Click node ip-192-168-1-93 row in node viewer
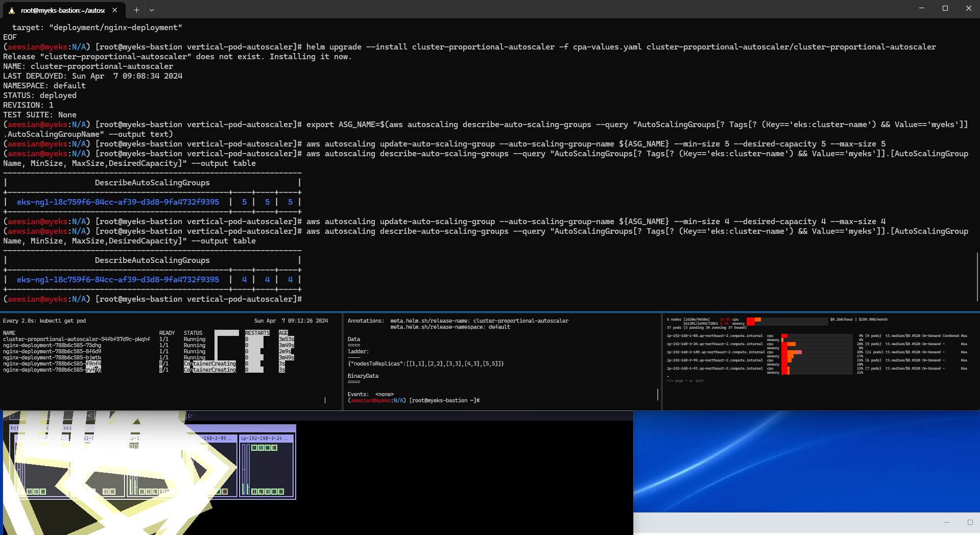This screenshot has height=535, width=980. tap(817, 370)
